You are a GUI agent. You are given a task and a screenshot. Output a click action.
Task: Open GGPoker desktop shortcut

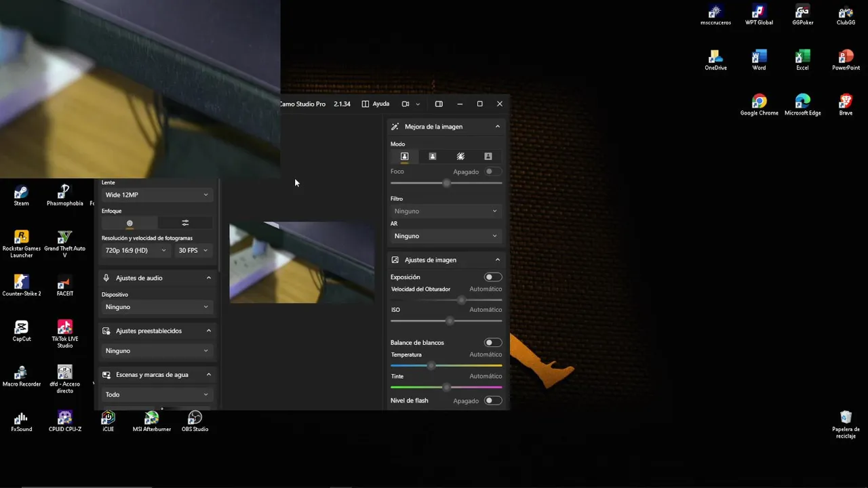(802, 15)
